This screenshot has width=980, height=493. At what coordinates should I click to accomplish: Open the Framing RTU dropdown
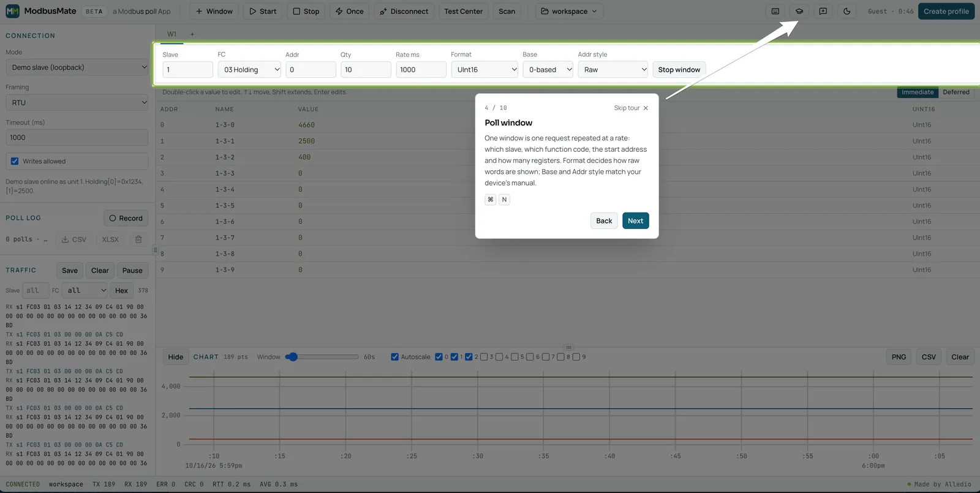(x=77, y=103)
